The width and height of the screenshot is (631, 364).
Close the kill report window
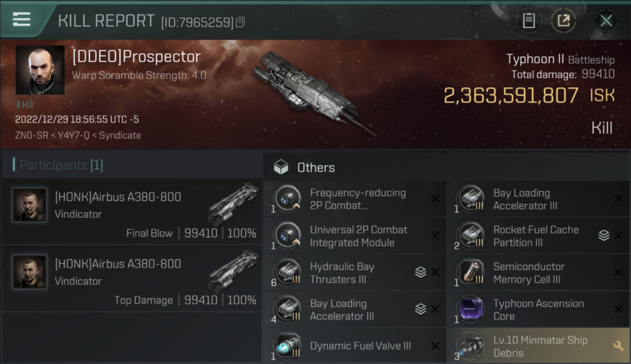point(606,21)
